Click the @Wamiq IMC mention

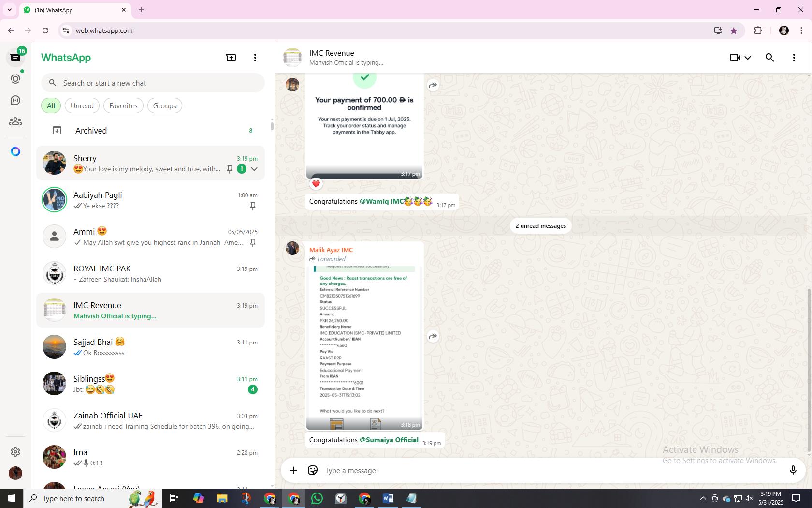point(381,201)
